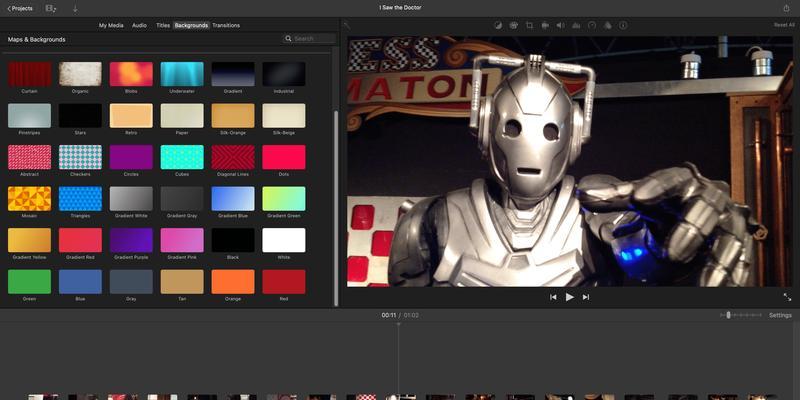Click the Auto Enhance magic wand

click(x=347, y=25)
